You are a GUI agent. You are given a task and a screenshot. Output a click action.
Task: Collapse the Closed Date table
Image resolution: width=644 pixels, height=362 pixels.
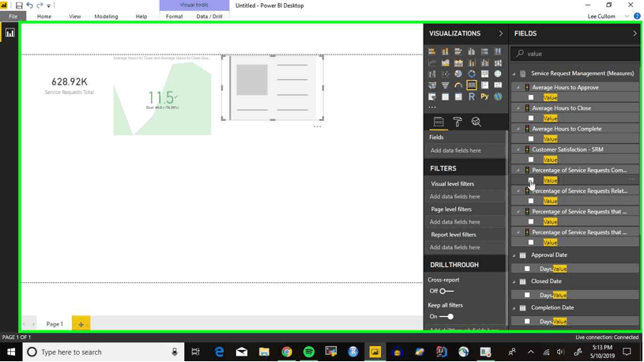[x=514, y=281]
